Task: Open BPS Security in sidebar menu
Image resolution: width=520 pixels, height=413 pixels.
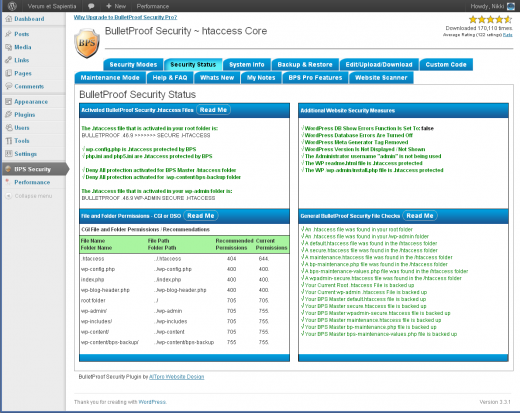Action: [x=33, y=169]
